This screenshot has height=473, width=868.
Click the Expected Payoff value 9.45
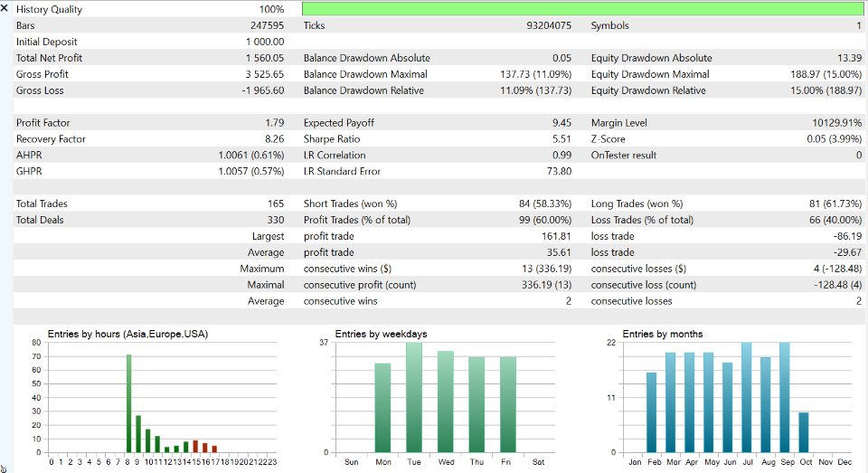(561, 122)
